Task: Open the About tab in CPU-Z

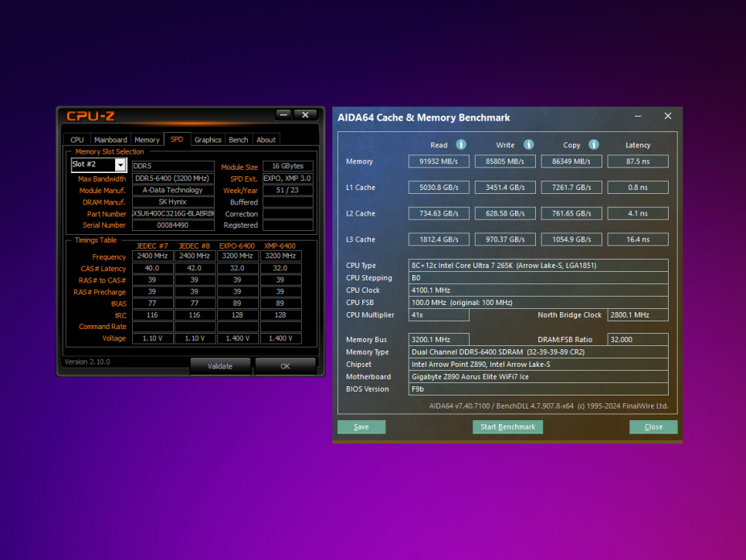Action: [266, 140]
